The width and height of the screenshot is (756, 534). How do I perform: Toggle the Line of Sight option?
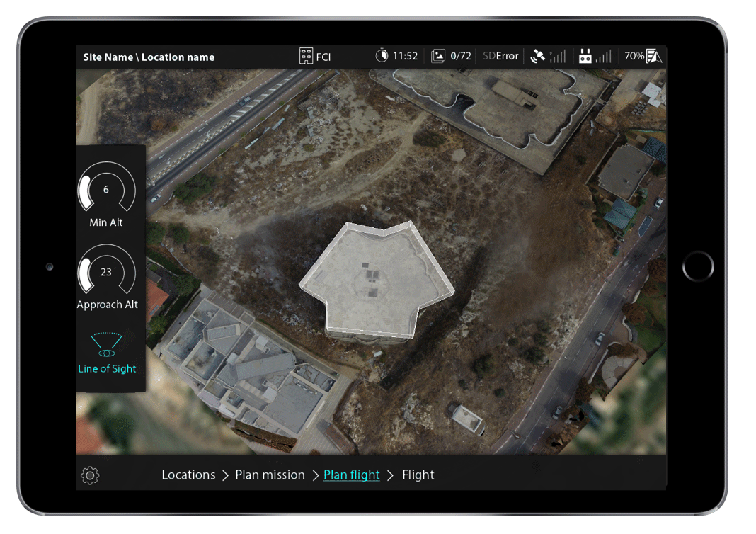[107, 352]
